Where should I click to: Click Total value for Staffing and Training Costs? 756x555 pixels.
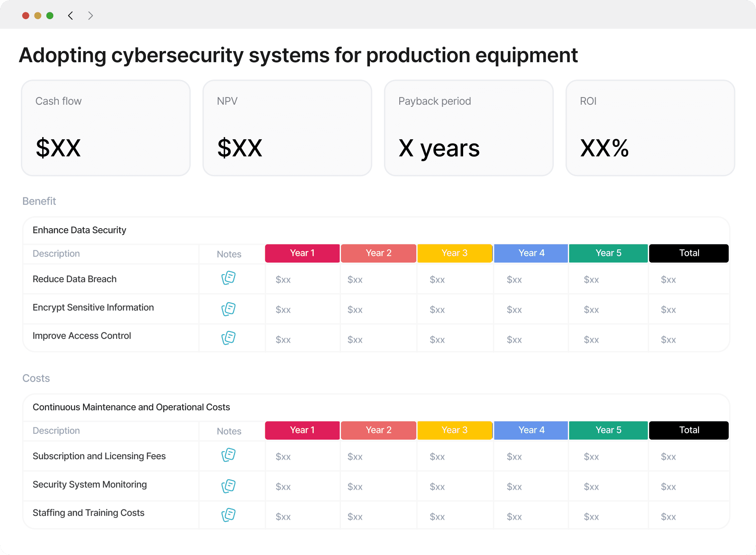tap(668, 517)
